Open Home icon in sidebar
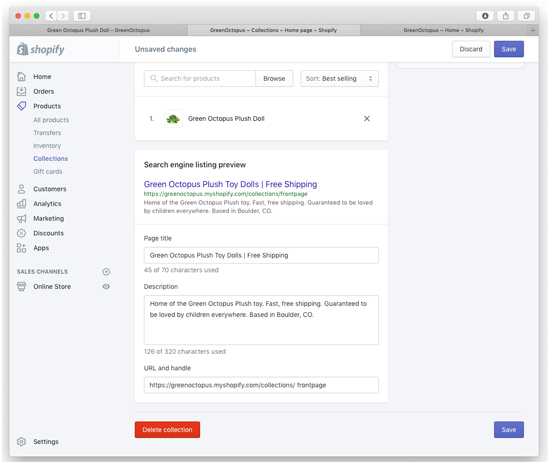The image size is (550, 464). 21,76
